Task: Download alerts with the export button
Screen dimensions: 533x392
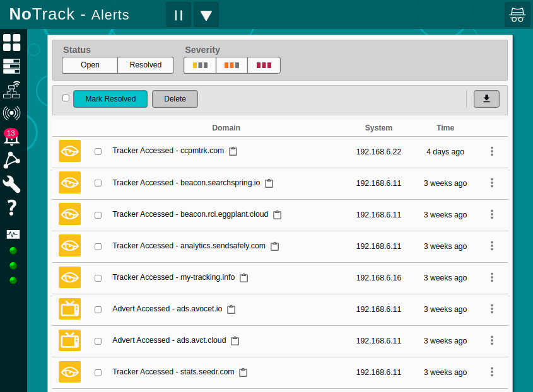Action: 486,99
